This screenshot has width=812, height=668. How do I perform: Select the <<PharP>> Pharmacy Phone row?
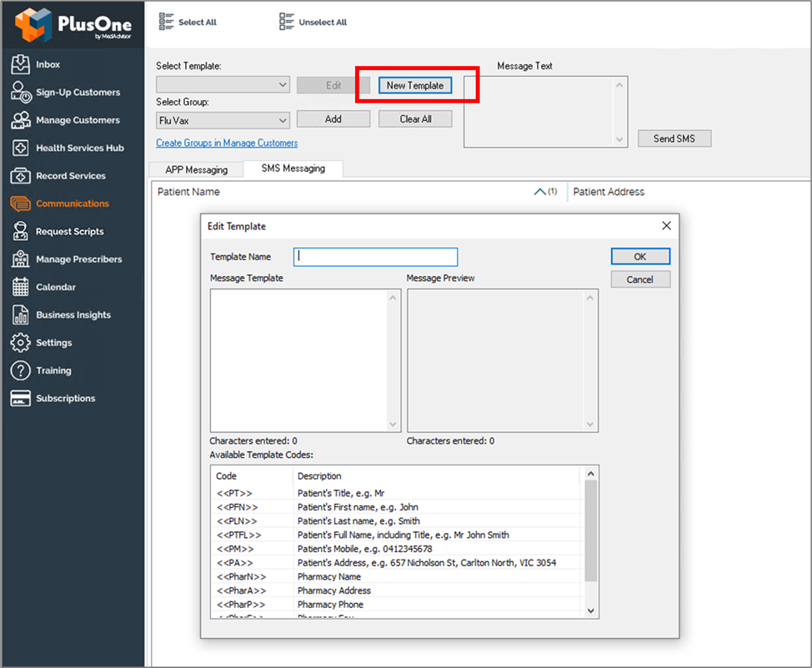click(x=397, y=605)
